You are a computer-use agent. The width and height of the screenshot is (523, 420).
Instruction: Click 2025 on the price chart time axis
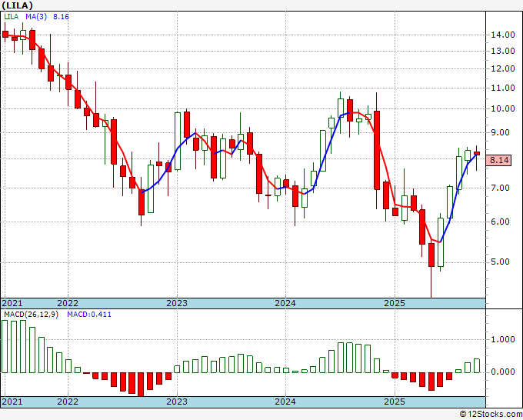point(395,303)
